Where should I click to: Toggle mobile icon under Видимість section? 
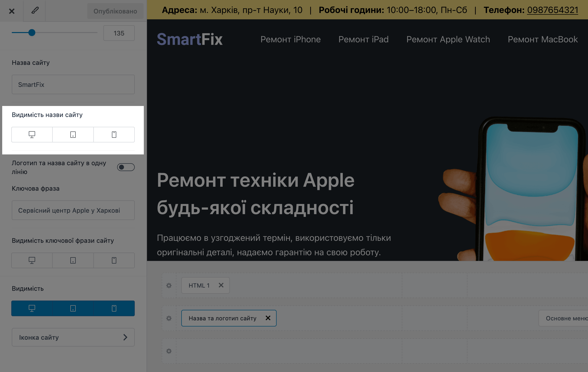(x=114, y=308)
